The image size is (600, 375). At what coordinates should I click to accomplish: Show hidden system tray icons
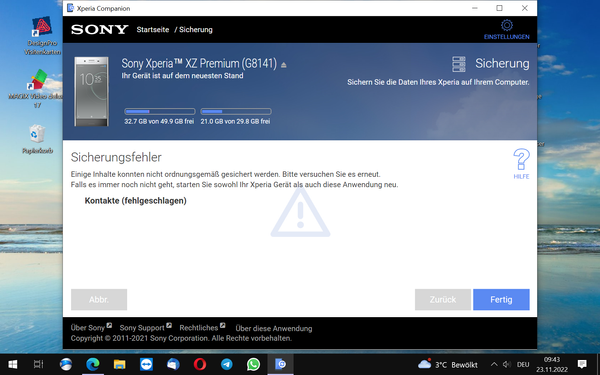pos(494,364)
